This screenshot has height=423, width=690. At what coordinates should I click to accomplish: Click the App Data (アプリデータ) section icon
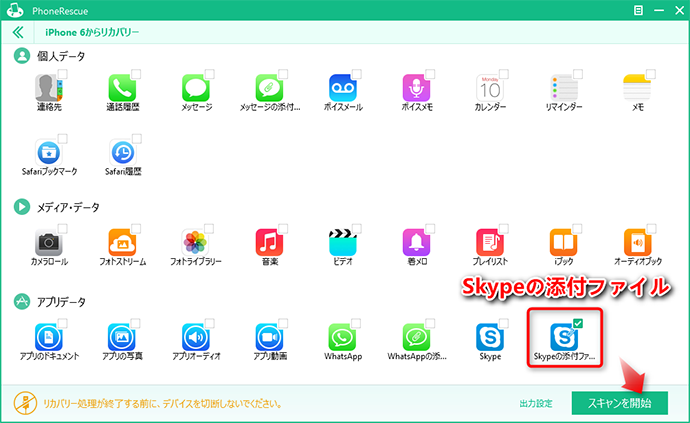[22, 302]
